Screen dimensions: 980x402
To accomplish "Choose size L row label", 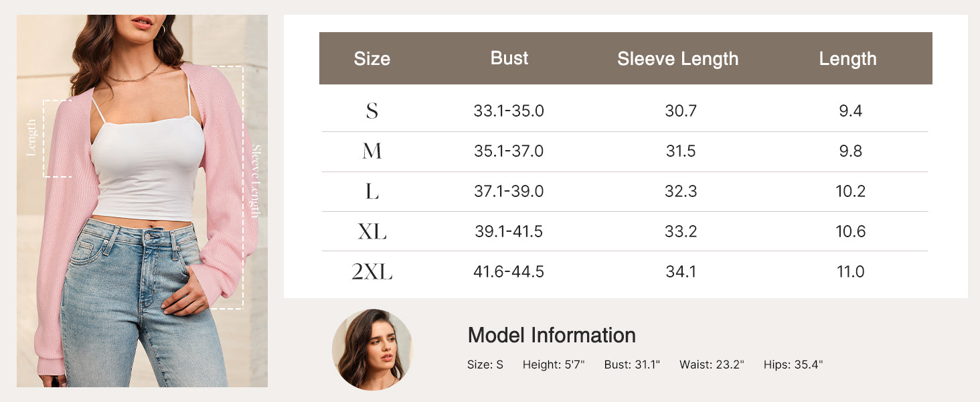I will 372,192.
